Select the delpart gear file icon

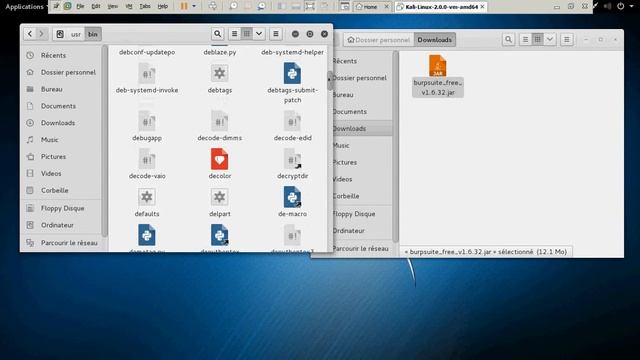220,197
